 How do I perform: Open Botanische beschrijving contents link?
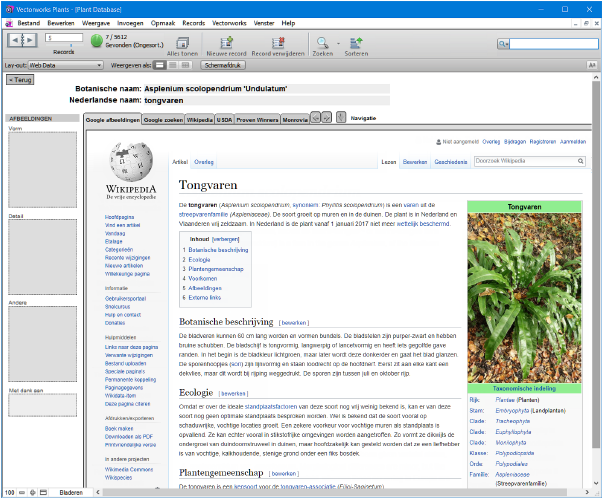pyautogui.click(x=218, y=250)
